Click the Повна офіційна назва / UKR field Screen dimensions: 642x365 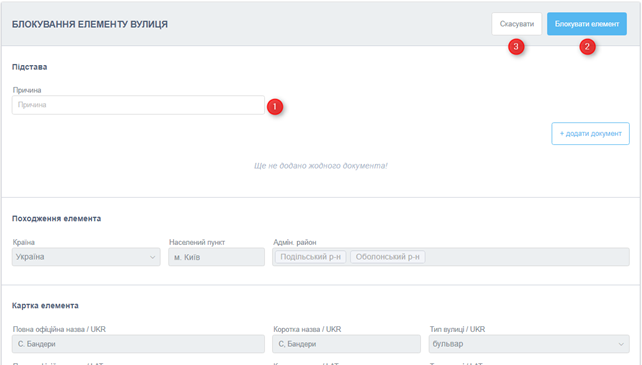pyautogui.click(x=138, y=344)
